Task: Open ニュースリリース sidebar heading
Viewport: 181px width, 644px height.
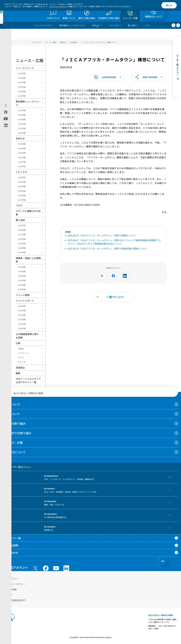Action: click(30, 68)
